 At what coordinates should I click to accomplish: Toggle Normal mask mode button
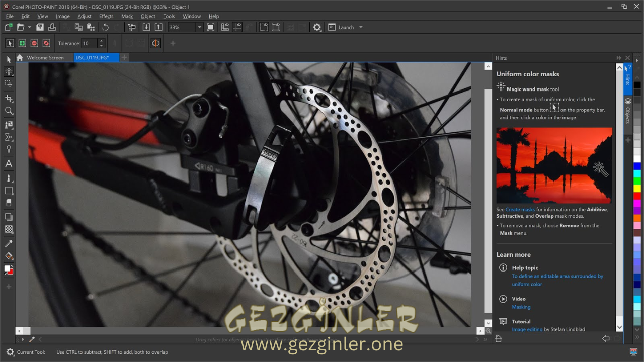point(10,43)
